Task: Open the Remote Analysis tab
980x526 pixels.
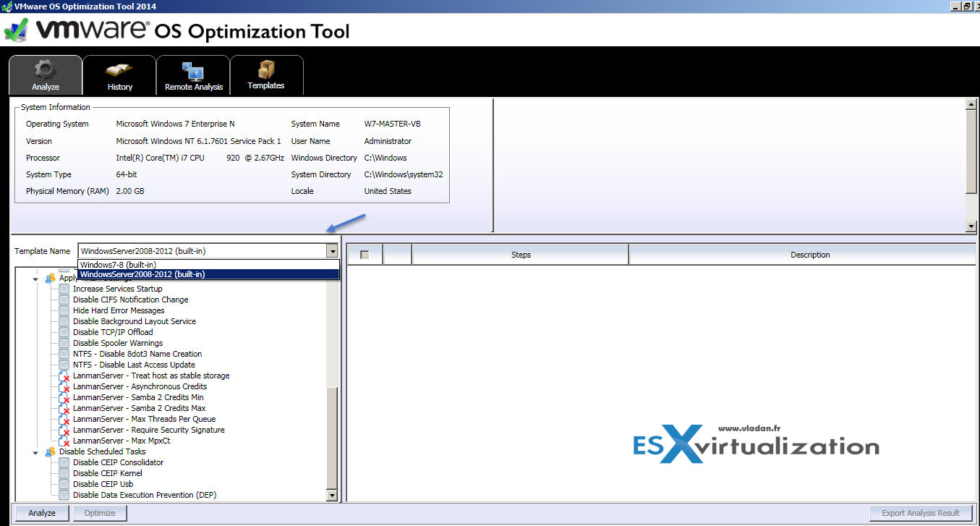Action: [x=193, y=75]
